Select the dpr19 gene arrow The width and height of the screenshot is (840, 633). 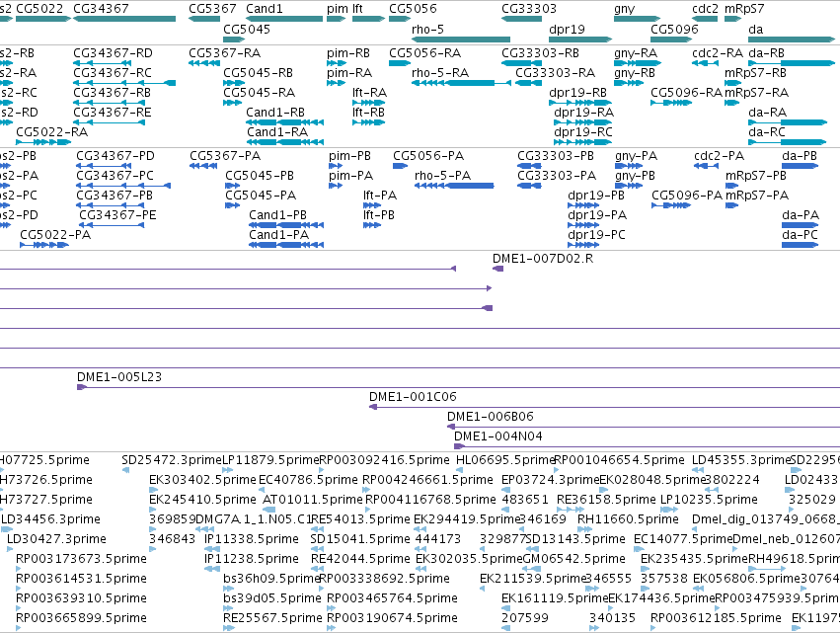pyautogui.click(x=580, y=40)
